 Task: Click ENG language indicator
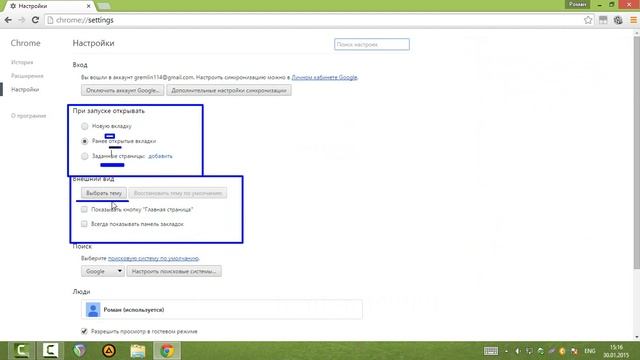coord(589,351)
